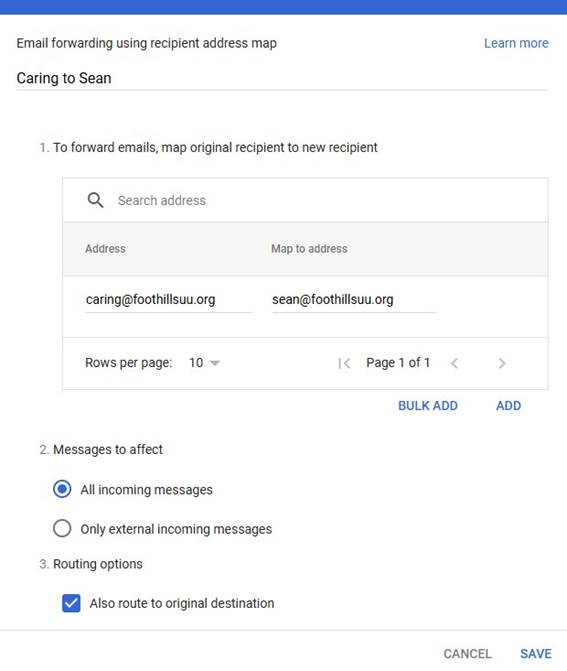The width and height of the screenshot is (567, 671).
Task: Select Only external incoming messages option
Action: tap(62, 528)
